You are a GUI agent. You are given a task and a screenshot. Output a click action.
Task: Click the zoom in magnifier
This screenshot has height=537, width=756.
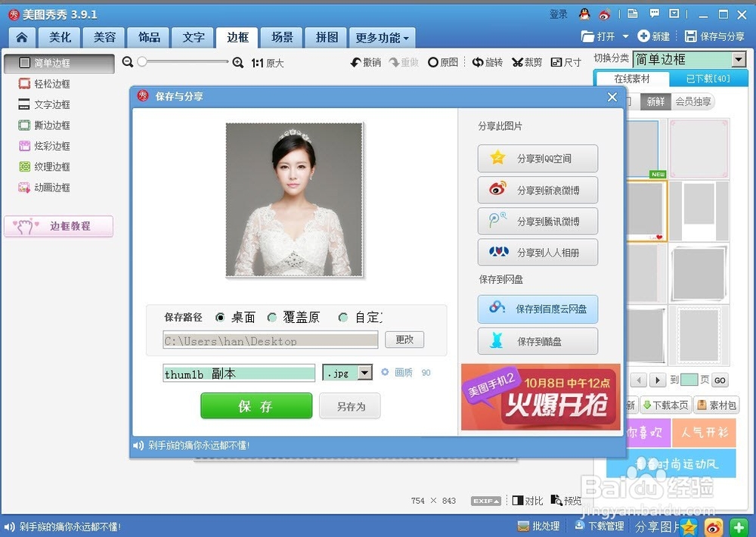(x=237, y=63)
